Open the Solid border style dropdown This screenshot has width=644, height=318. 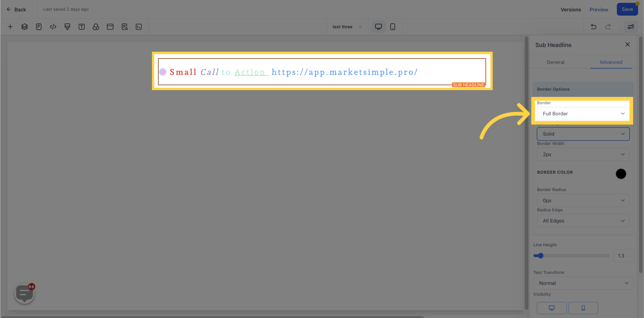tap(583, 134)
